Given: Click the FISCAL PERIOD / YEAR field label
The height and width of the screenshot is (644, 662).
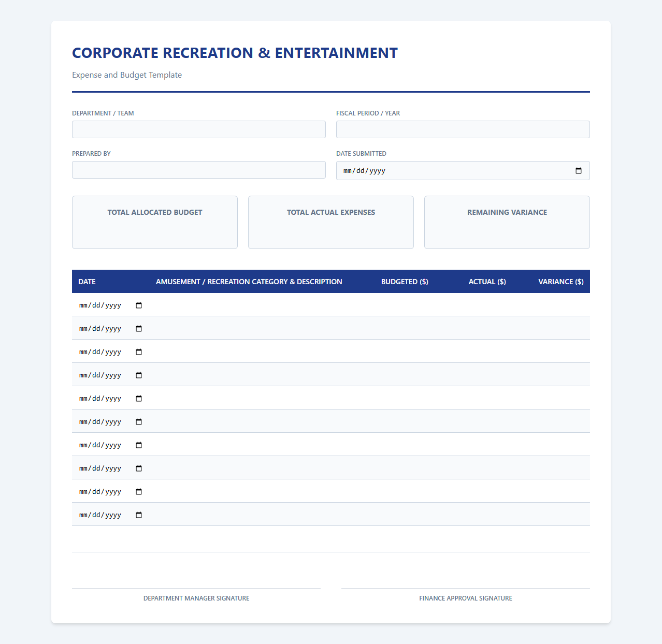Looking at the screenshot, I should [x=368, y=113].
